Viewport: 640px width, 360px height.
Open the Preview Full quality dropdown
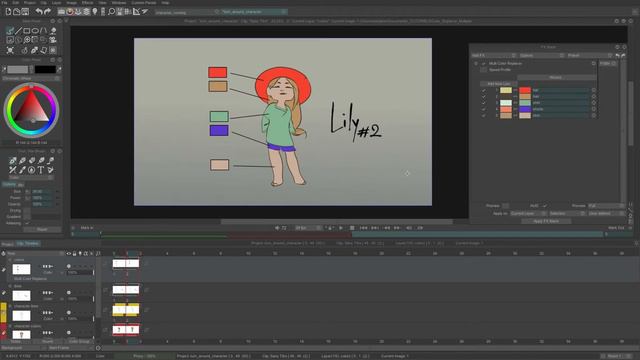(x=606, y=206)
